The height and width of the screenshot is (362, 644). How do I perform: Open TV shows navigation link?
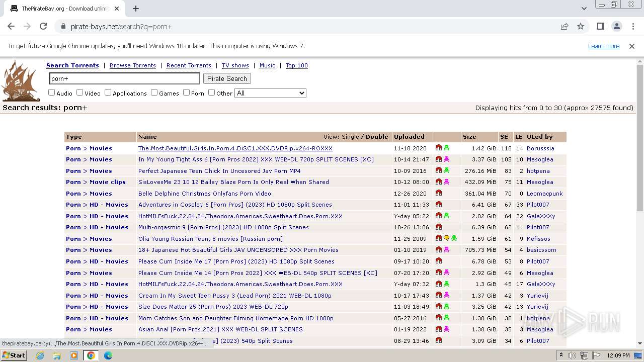click(x=235, y=65)
